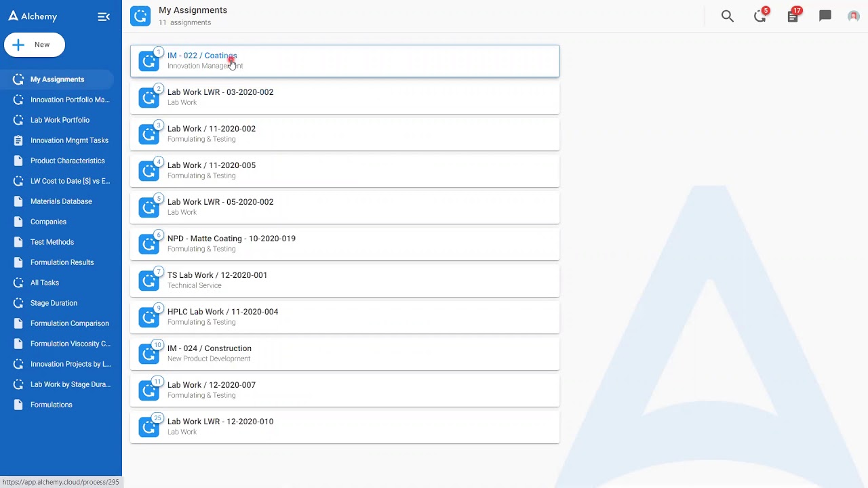Click the process icon of TS Lab Work / 12-2020-001
868x488 pixels.
149,281
